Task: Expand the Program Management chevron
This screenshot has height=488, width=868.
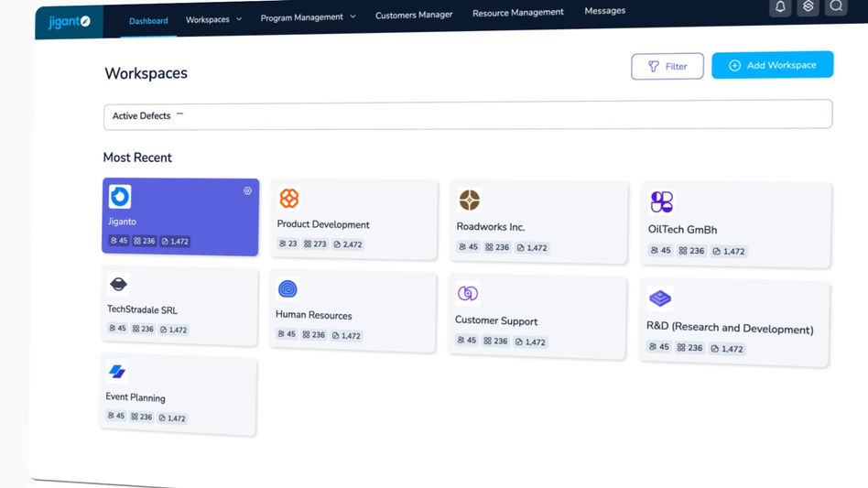Action: coord(353,16)
